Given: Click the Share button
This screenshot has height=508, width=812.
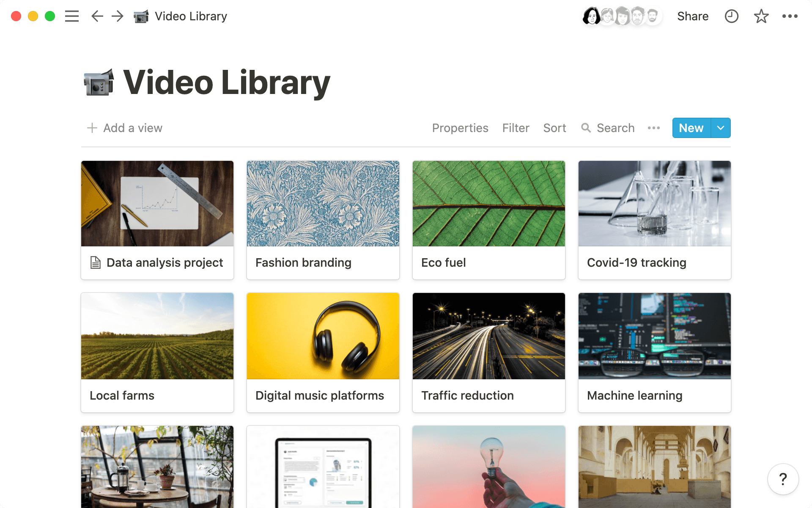Looking at the screenshot, I should (692, 16).
